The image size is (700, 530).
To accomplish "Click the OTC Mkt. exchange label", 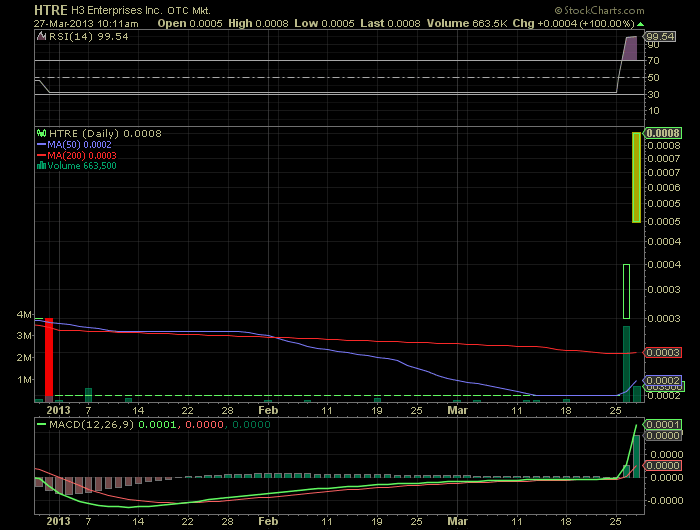I will click(189, 11).
